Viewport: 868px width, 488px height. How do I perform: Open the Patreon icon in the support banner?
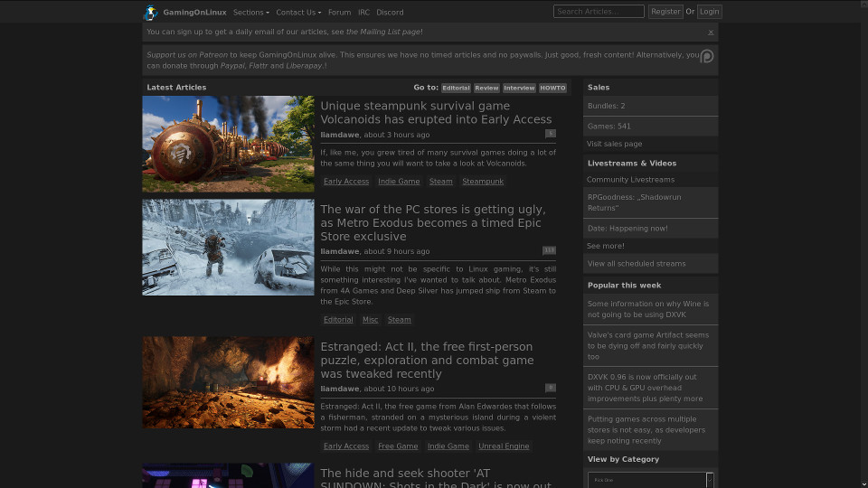point(707,56)
